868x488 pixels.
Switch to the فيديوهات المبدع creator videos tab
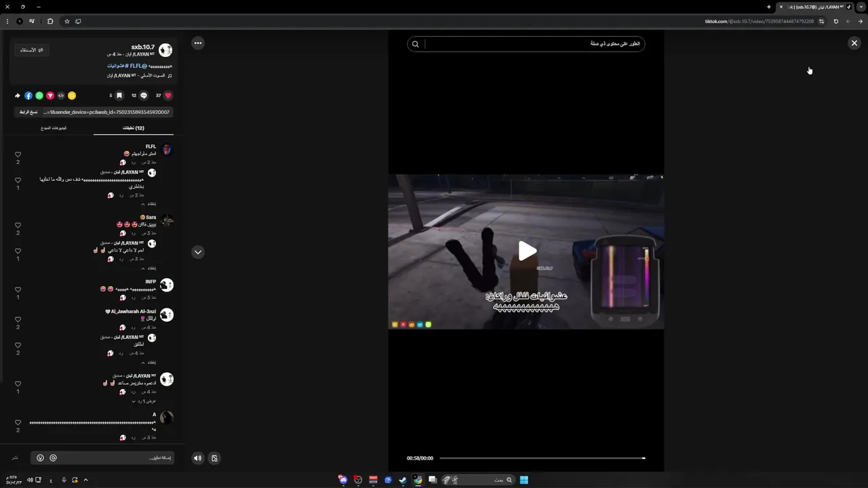click(x=54, y=127)
